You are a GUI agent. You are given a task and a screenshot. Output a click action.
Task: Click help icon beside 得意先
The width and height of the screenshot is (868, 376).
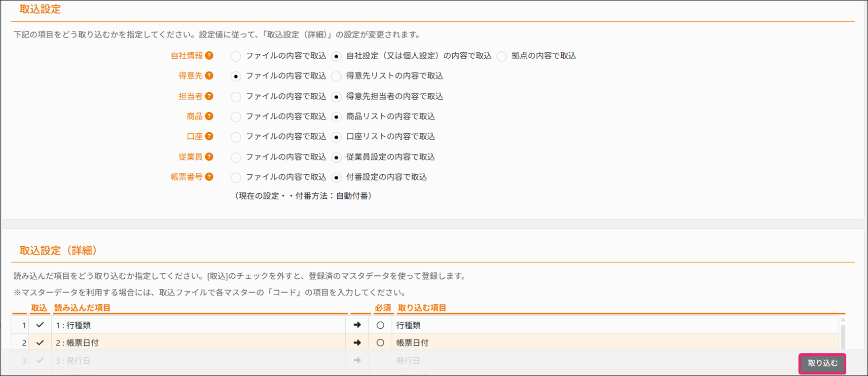(209, 75)
